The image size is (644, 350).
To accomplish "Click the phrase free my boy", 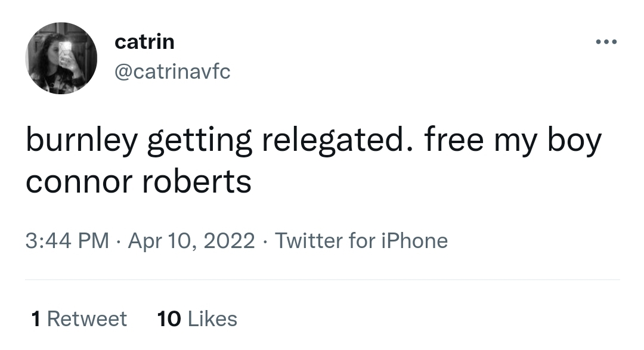I will pos(513,141).
